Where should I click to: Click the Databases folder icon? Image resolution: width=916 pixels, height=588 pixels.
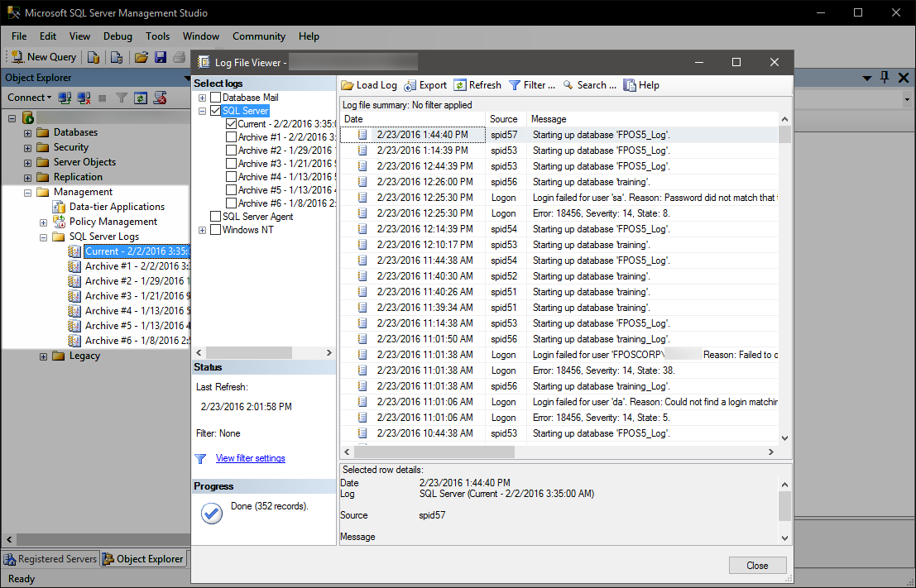[x=43, y=132]
